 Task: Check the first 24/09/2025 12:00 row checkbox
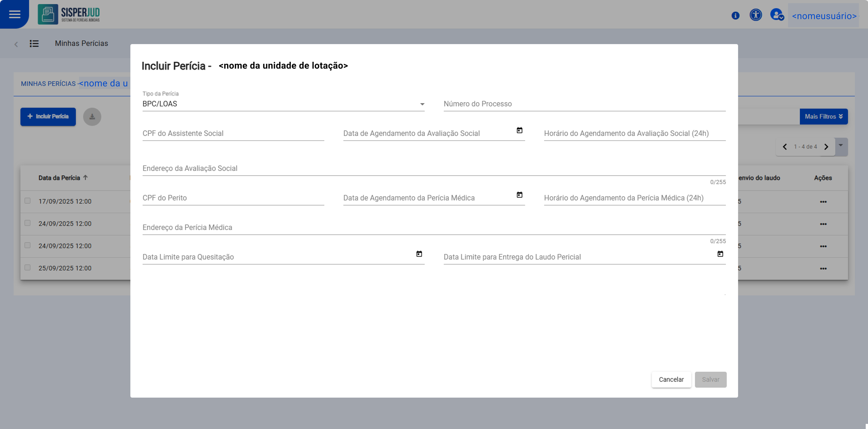[x=28, y=223]
